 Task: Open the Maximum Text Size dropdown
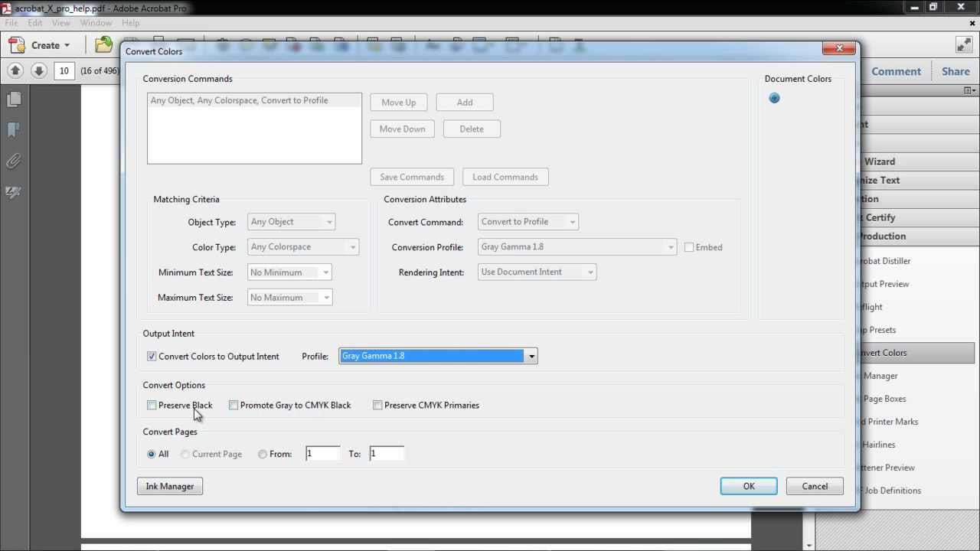[x=289, y=298]
